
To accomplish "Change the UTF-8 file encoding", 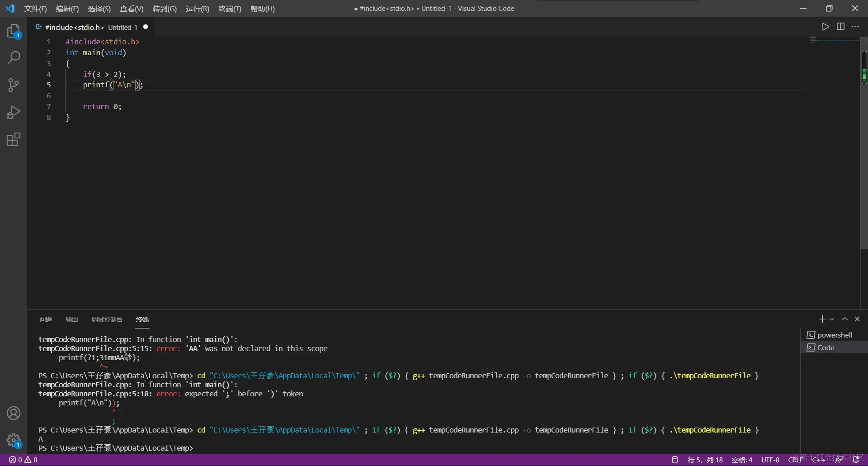I will point(770,460).
